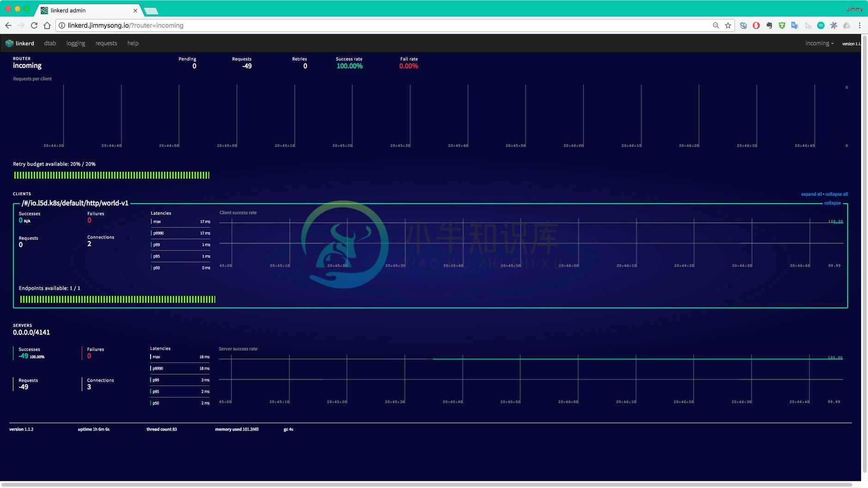Open the Google Translate extension
The width and height of the screenshot is (868, 488).
pos(795,25)
